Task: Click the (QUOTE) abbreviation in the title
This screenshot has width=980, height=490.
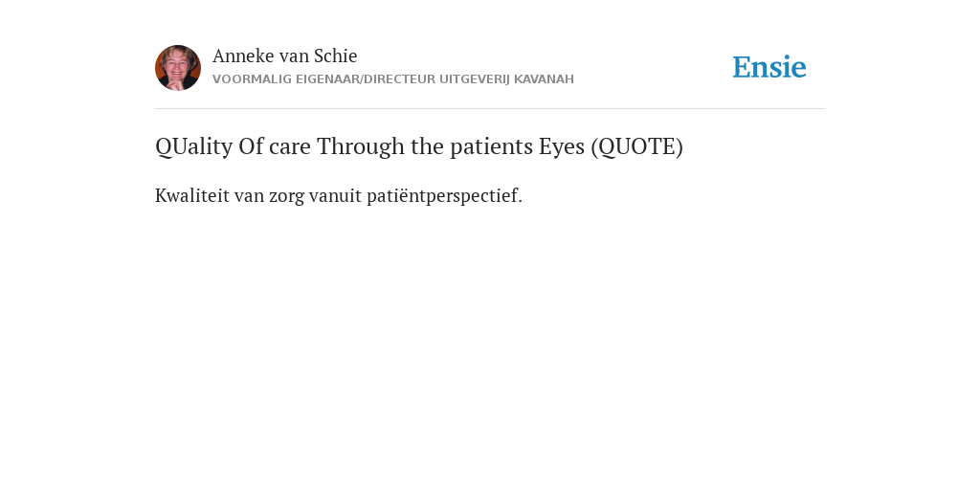Action: pos(636,146)
